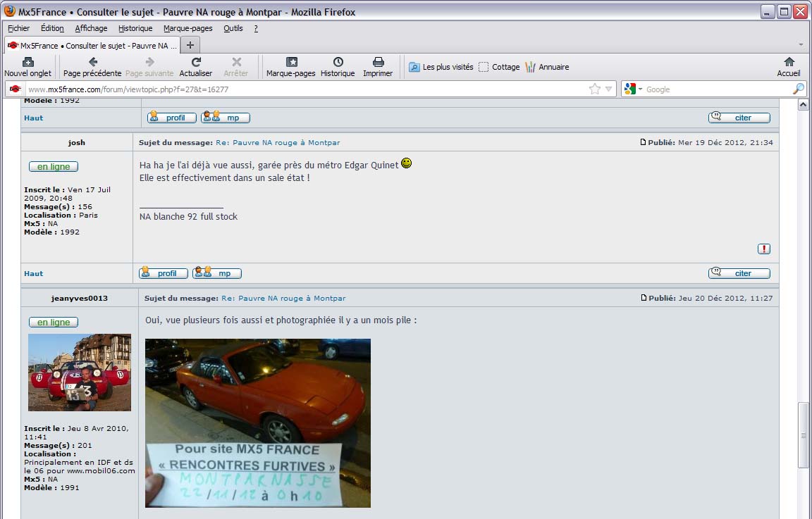Click jeanyves0013's avatar picture
Image resolution: width=812 pixels, height=519 pixels.
coord(79,372)
